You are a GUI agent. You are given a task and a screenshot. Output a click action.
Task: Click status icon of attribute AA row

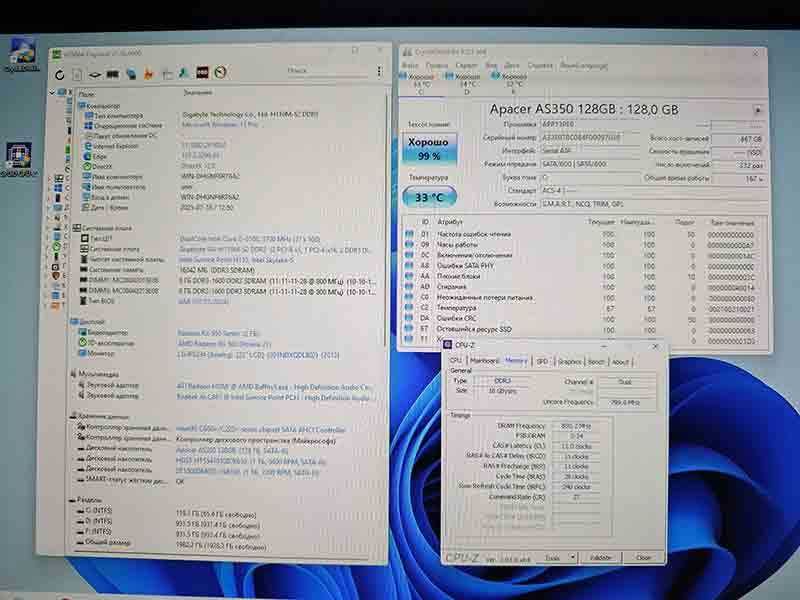409,276
